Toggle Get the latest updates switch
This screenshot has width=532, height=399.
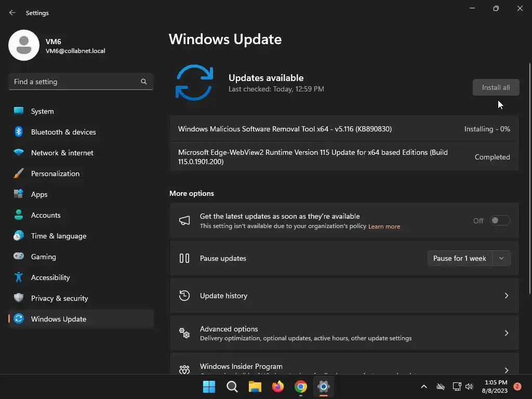tap(500, 220)
